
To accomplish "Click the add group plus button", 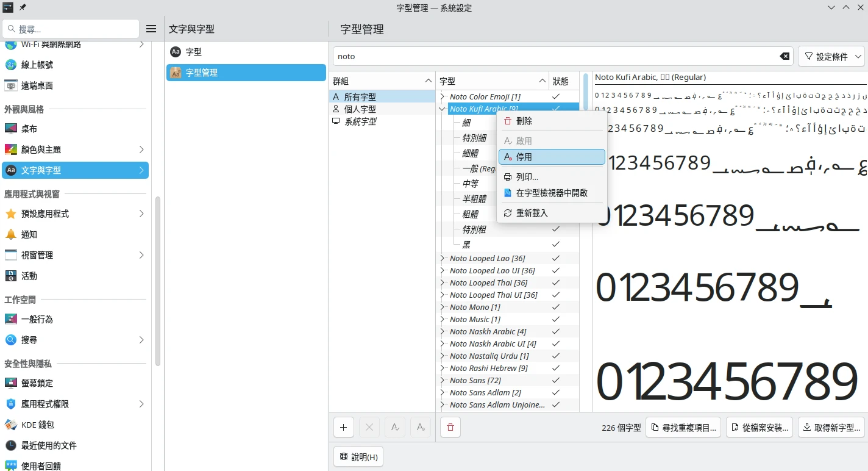I will click(343, 427).
